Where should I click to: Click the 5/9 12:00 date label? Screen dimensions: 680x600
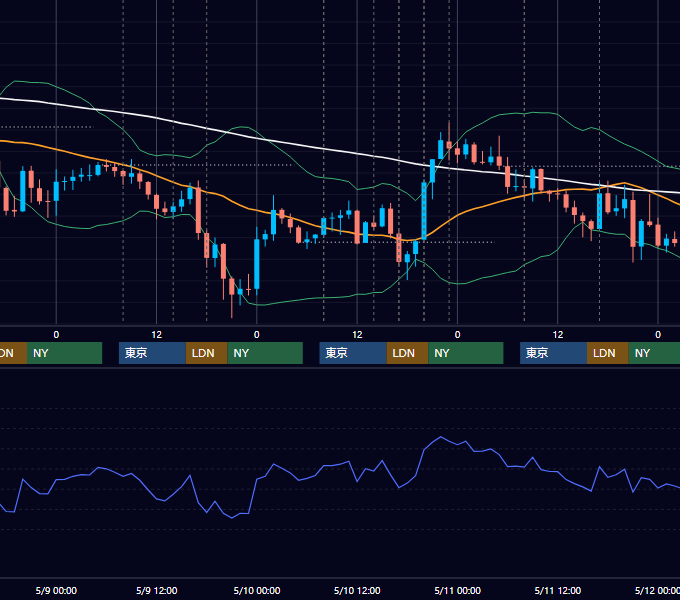coord(157,590)
